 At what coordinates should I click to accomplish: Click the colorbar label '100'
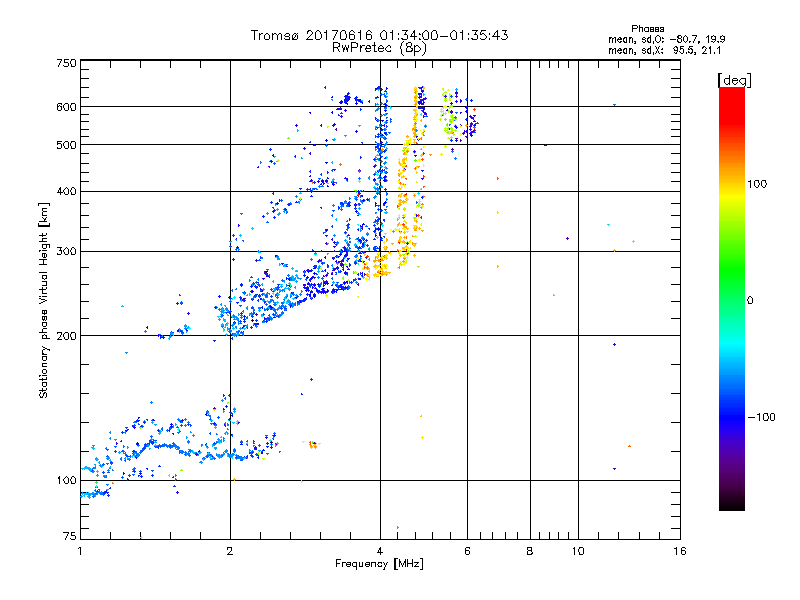(757, 184)
